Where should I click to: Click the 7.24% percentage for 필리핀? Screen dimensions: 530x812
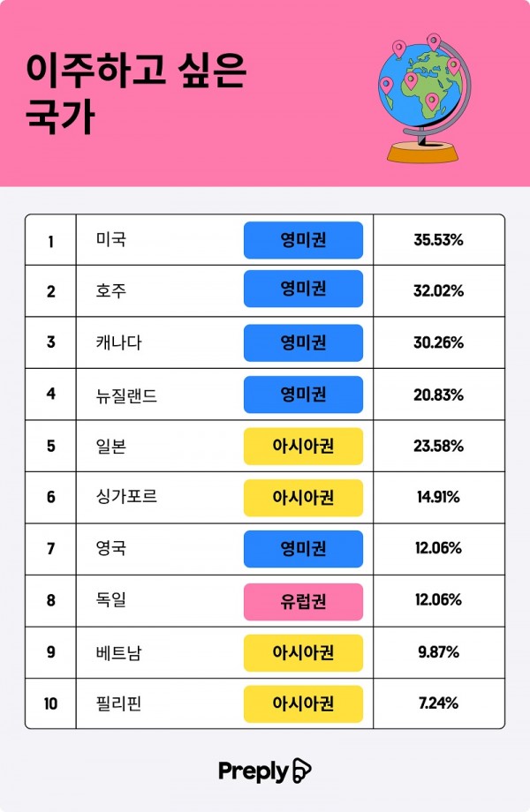click(438, 704)
